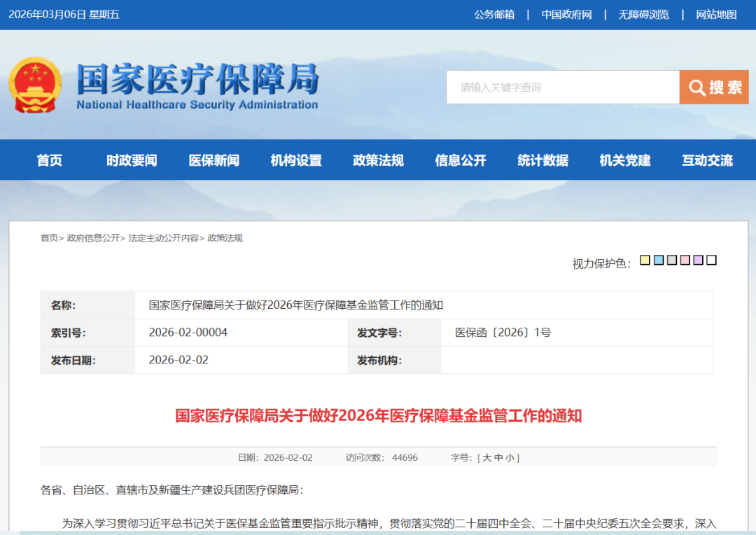The image size is (756, 535).
Task: Open the 统计数据 navigation item
Action: 543,160
